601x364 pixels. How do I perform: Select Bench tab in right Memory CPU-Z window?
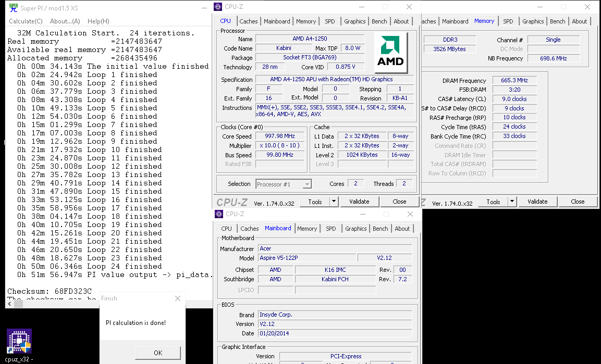557,21
